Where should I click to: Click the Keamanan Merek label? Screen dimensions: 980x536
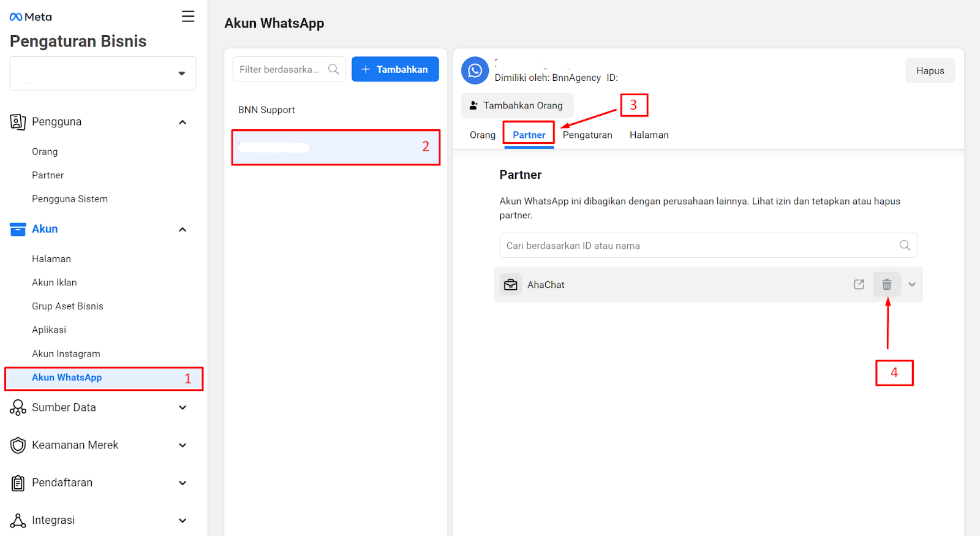[75, 445]
